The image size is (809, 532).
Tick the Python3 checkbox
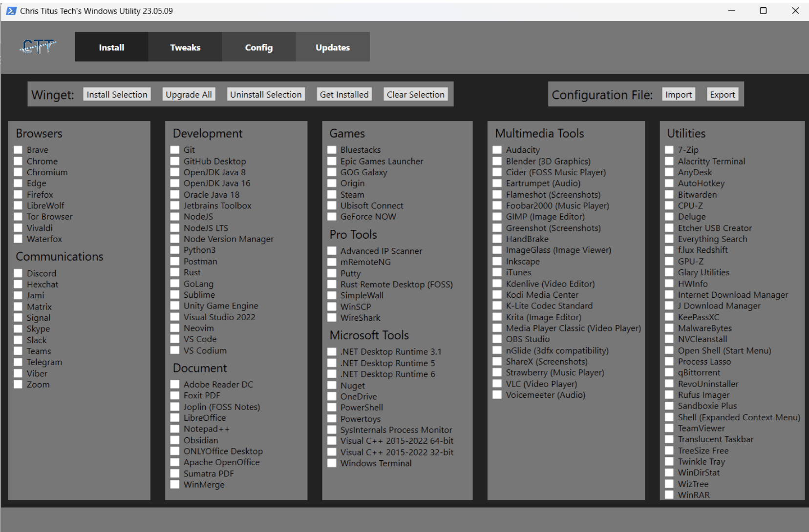175,250
